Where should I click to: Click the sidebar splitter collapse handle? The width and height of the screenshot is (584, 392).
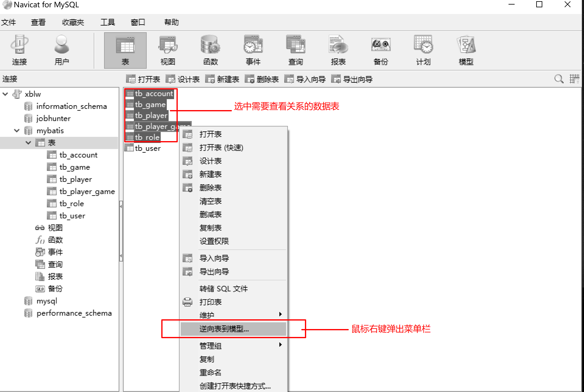(x=121, y=231)
